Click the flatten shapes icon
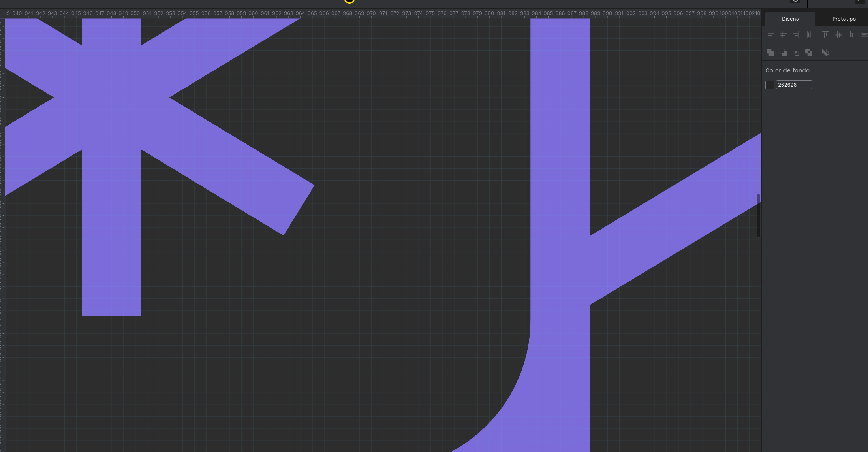Viewport: 868px width, 452px height. 825,52
